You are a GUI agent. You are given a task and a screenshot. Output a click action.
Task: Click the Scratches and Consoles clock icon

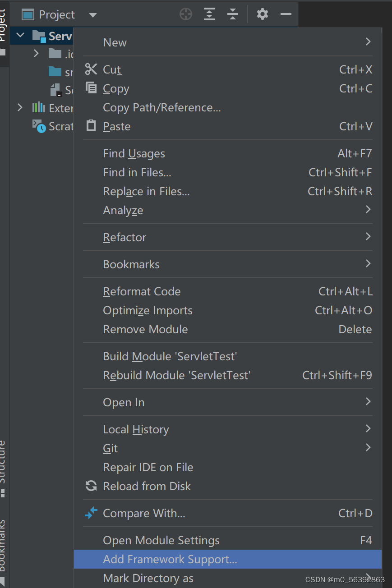click(39, 126)
